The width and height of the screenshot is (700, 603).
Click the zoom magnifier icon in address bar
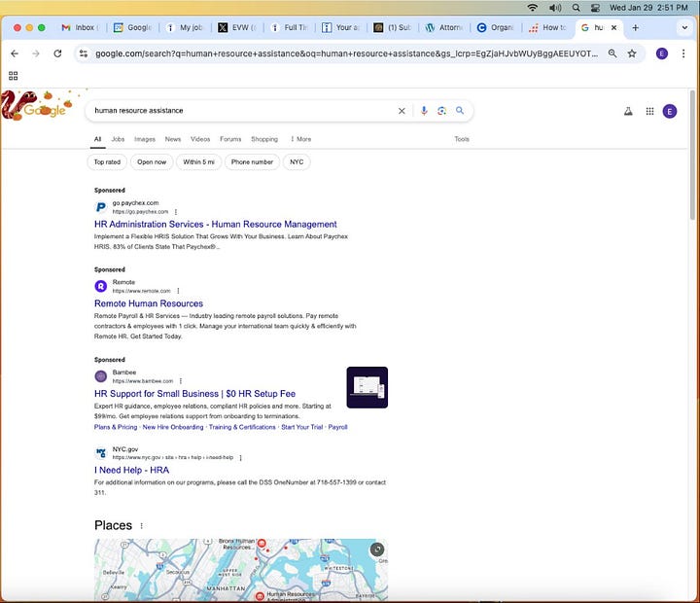[x=612, y=53]
